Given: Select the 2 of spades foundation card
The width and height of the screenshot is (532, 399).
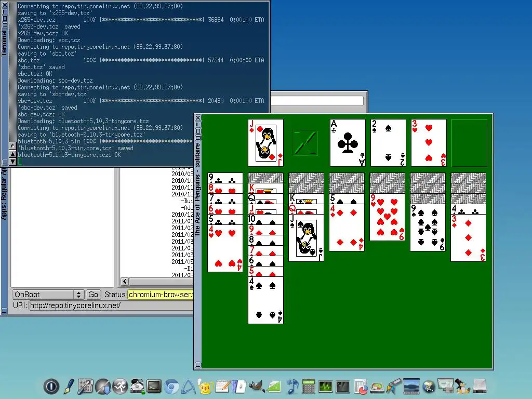Looking at the screenshot, I should (388, 143).
